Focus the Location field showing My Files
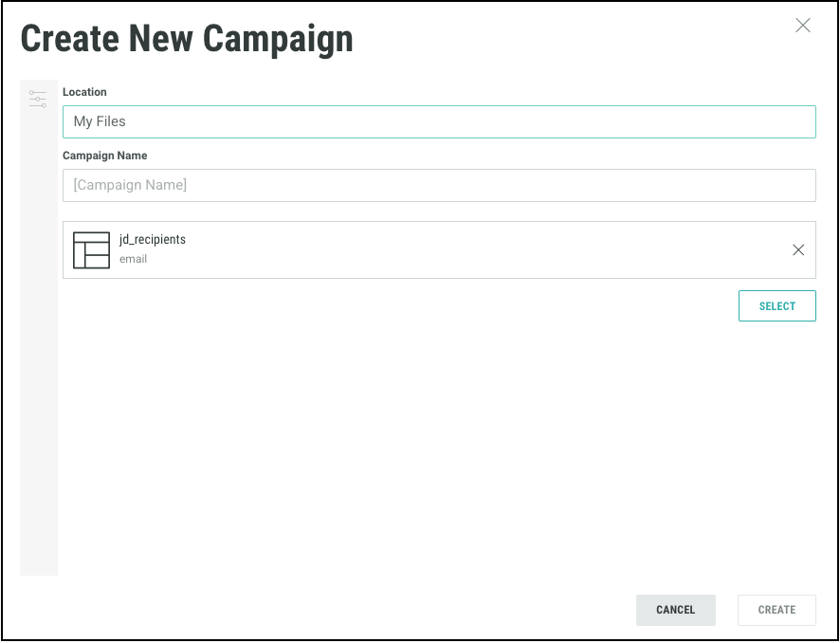The image size is (840, 643). click(x=439, y=121)
